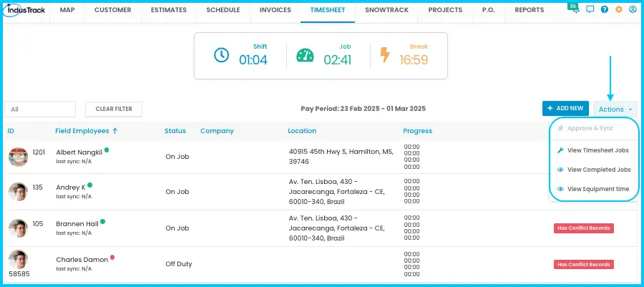Open the INVOICES tab
Viewport: 644px width, 287px height.
pyautogui.click(x=275, y=10)
